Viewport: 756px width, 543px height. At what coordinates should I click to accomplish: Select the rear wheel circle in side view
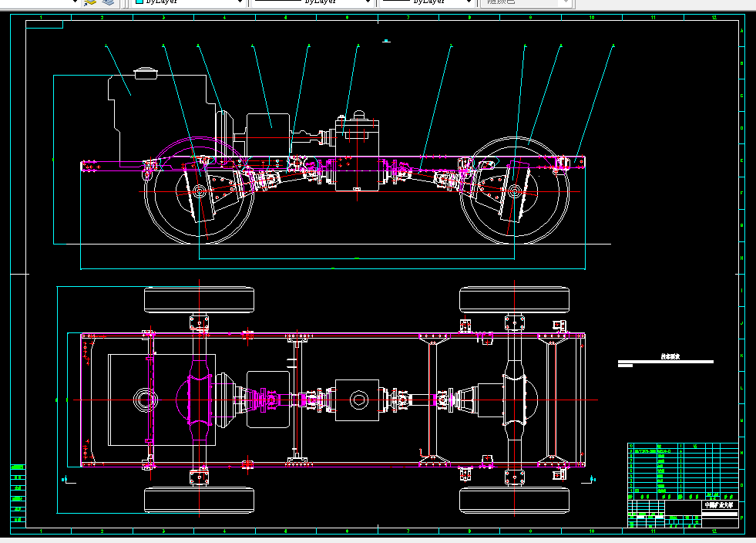coord(515,191)
